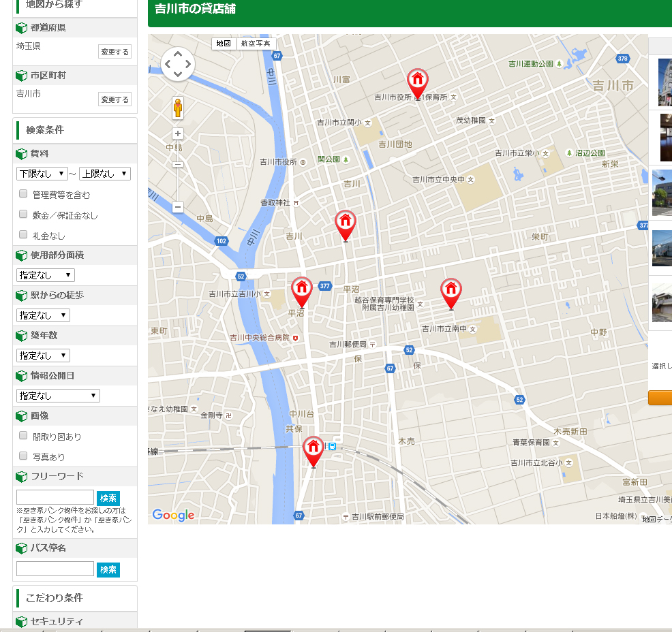
Task: Click in the フリーワード text field
Action: tap(55, 497)
